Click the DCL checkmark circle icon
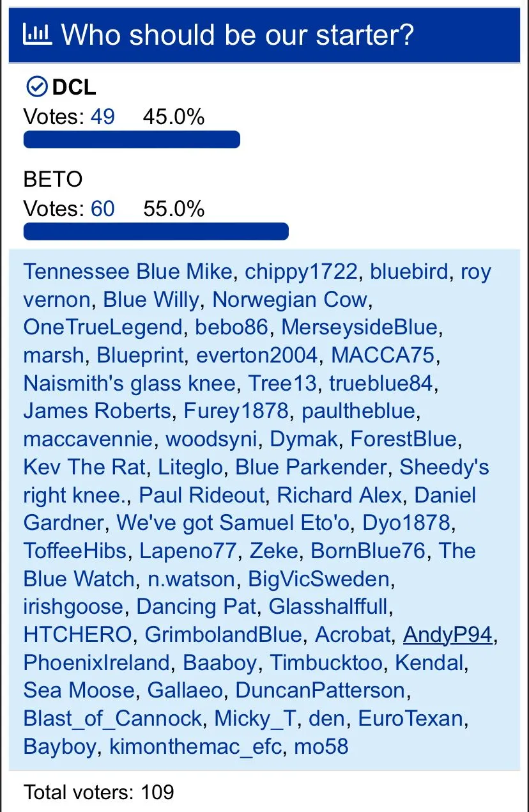The height and width of the screenshot is (812, 529). pos(37,86)
